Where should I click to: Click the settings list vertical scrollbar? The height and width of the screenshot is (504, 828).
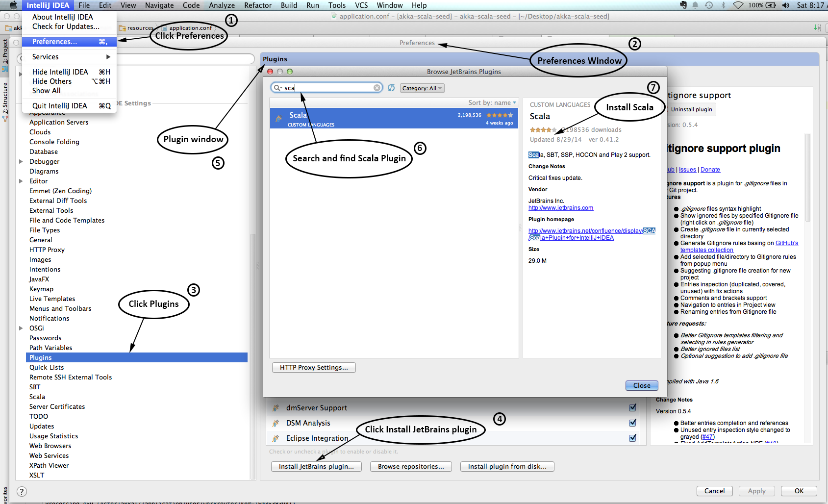pos(253,356)
